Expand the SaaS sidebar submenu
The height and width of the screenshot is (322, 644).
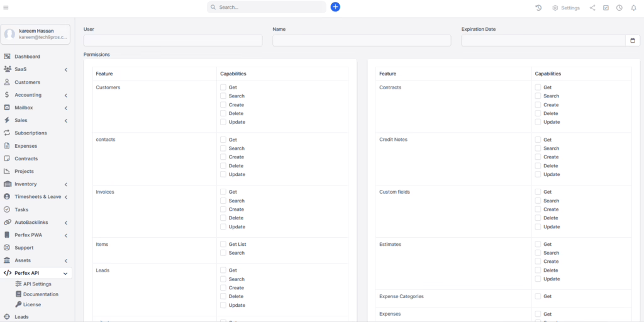tap(65, 69)
